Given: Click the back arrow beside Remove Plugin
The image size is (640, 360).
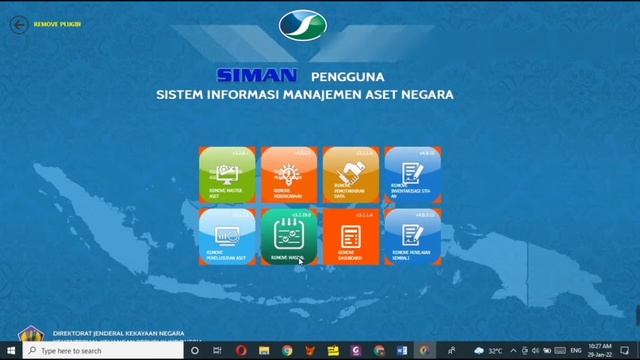Looking at the screenshot, I should (19, 25).
